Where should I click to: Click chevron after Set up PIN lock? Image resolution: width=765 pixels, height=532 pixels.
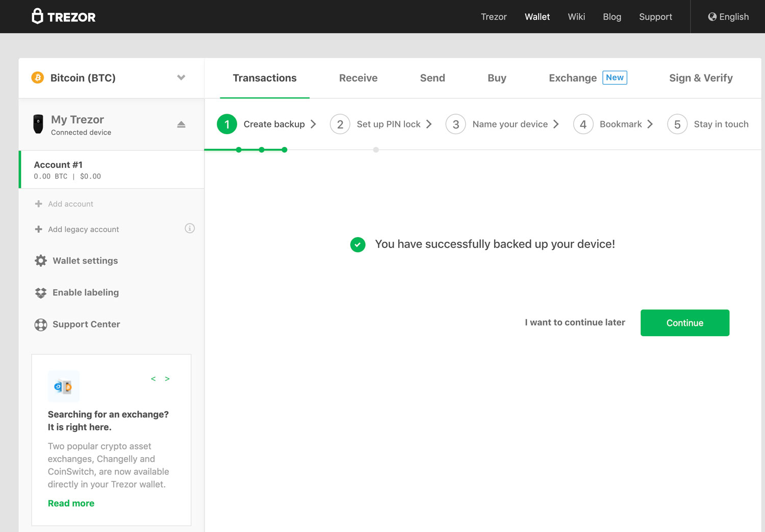[x=429, y=124]
